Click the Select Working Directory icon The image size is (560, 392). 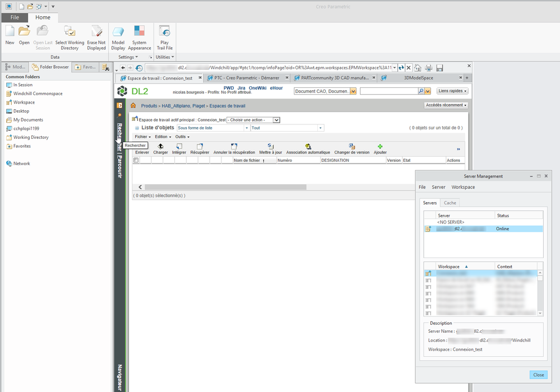click(x=70, y=31)
